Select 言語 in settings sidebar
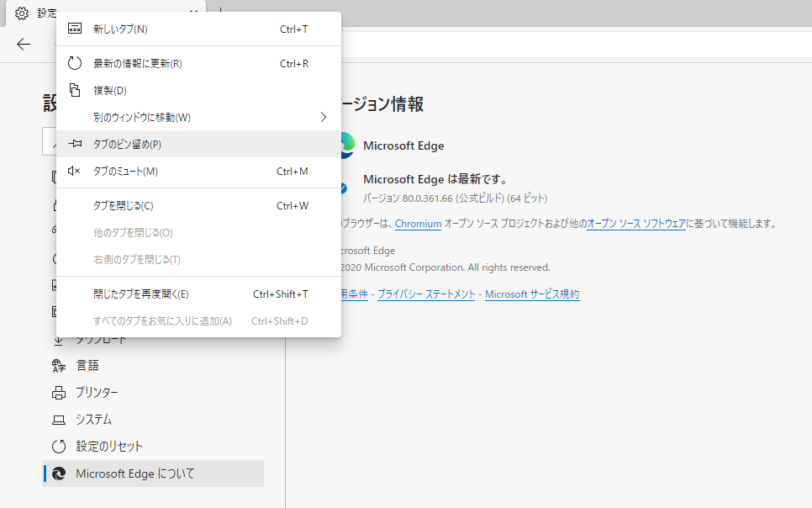 (x=153, y=366)
